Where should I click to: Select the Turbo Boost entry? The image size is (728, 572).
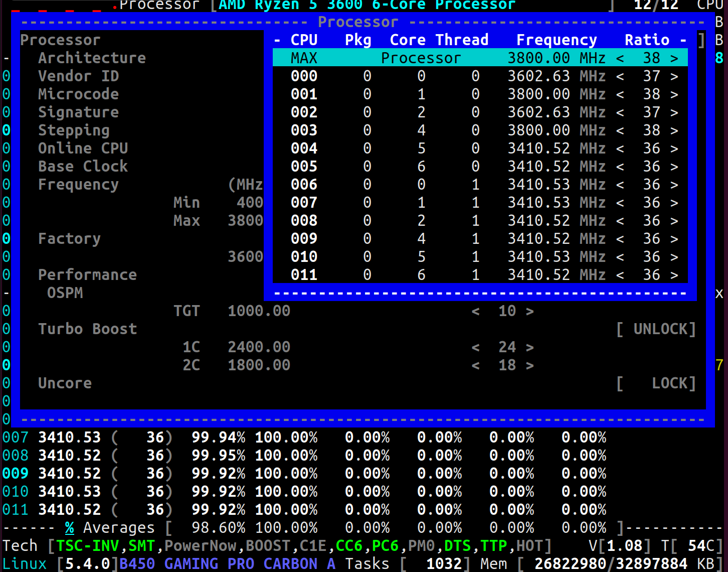point(87,329)
